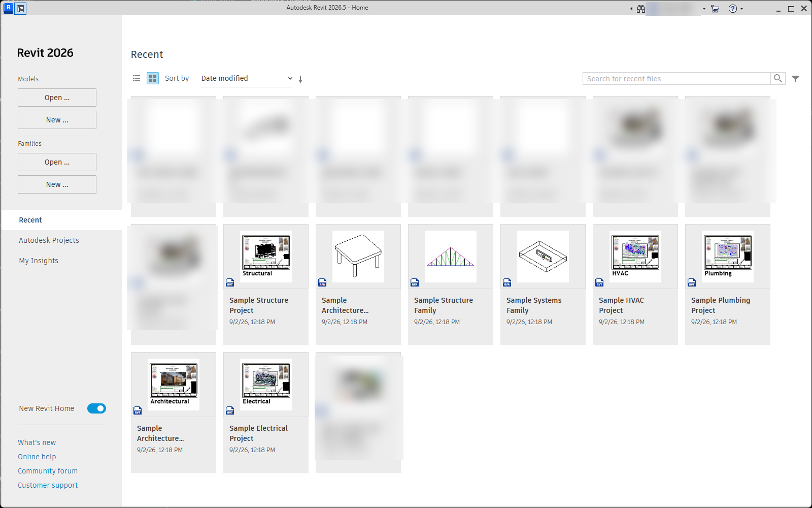Expand the title bar left chevron

point(631,9)
